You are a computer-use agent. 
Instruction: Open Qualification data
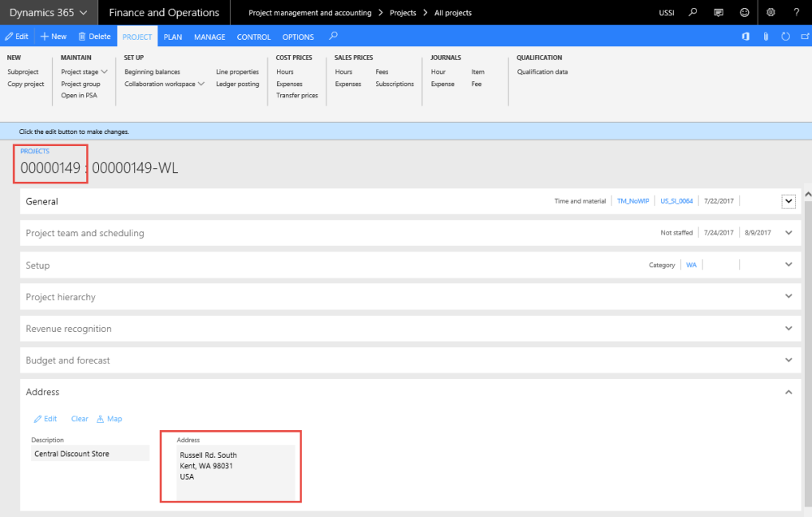pos(542,72)
